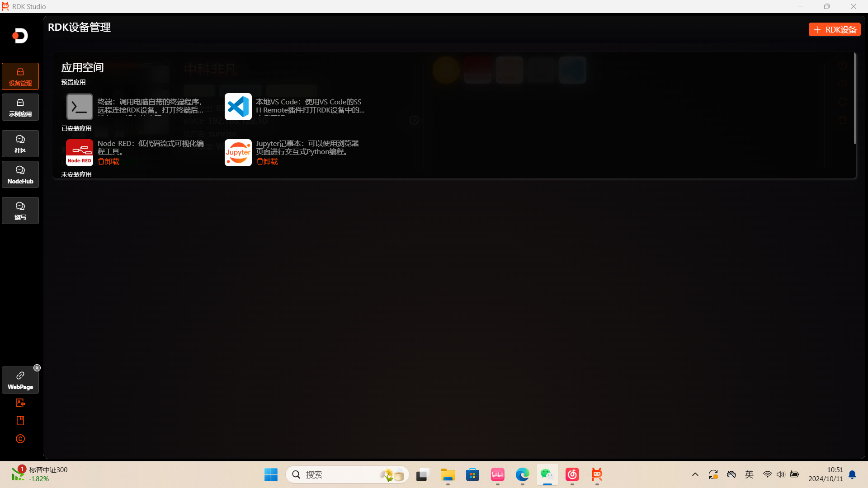Open NetEase Cloud Music on the taskbar
868x488 pixels.
coord(572,474)
